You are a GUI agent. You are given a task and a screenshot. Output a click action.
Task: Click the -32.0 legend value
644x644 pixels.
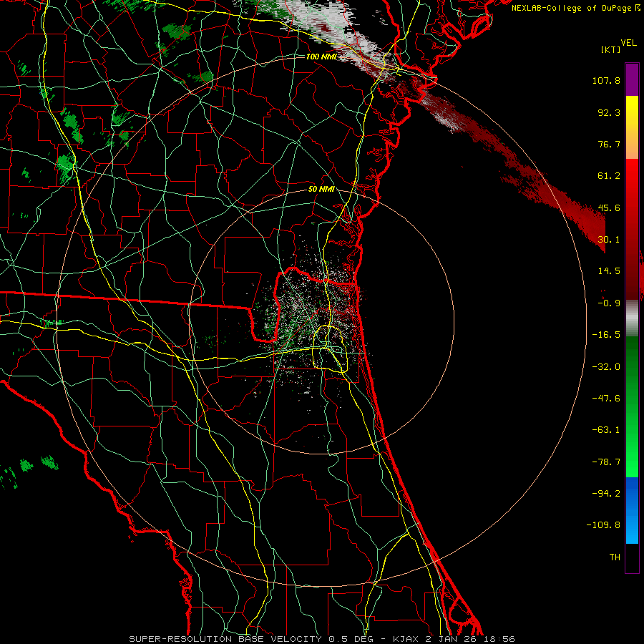point(606,367)
